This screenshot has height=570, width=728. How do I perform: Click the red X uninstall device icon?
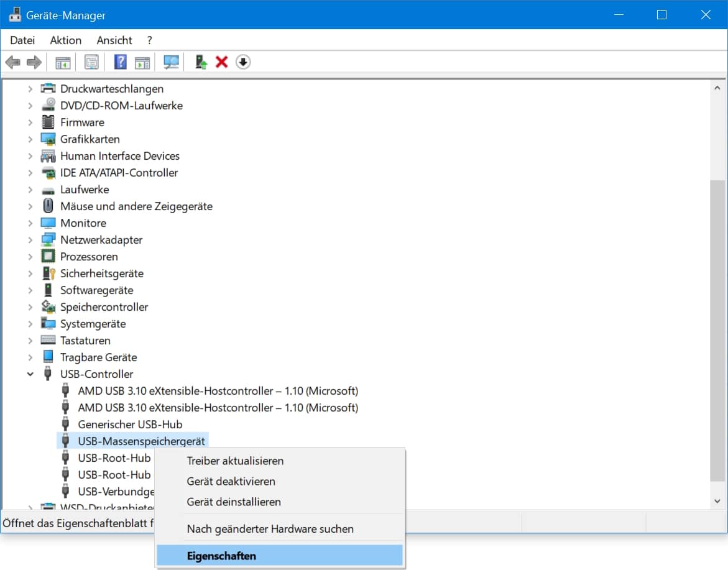coord(221,62)
